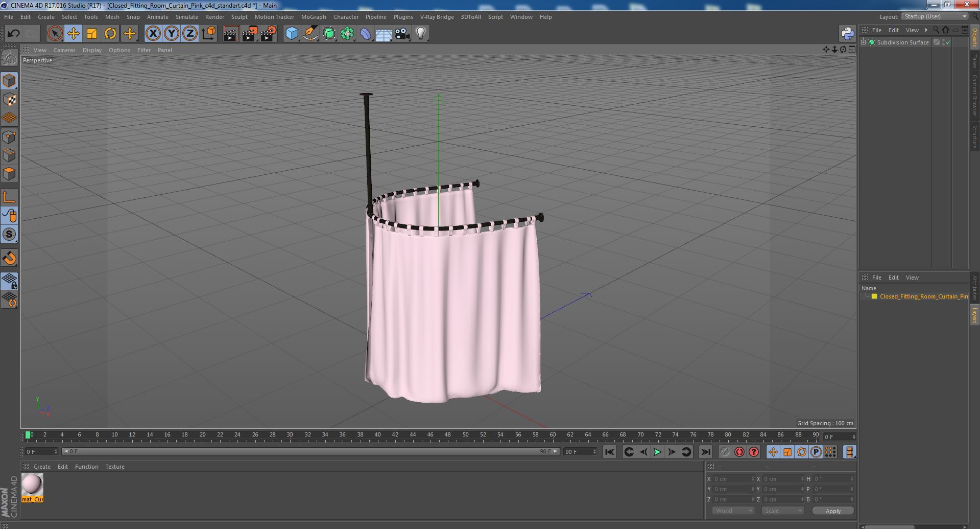This screenshot has width=980, height=529.
Task: Toggle Subdivision Surface enabled checkmark
Action: point(948,42)
